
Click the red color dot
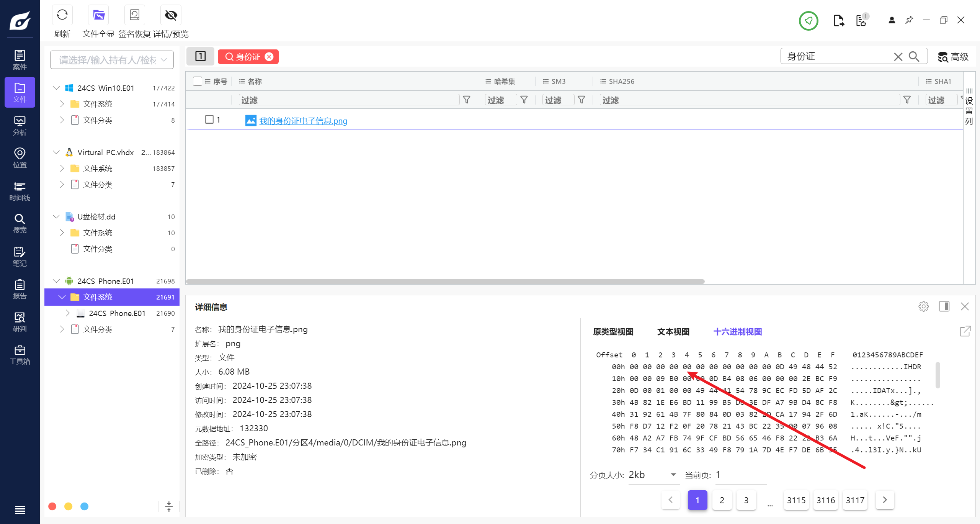tap(52, 506)
